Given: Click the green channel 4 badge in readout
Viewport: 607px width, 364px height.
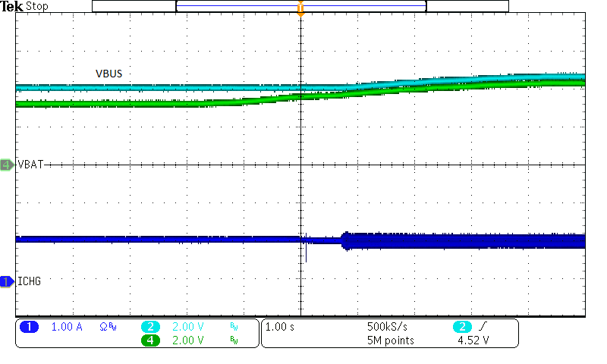Looking at the screenshot, I should tap(150, 340).
